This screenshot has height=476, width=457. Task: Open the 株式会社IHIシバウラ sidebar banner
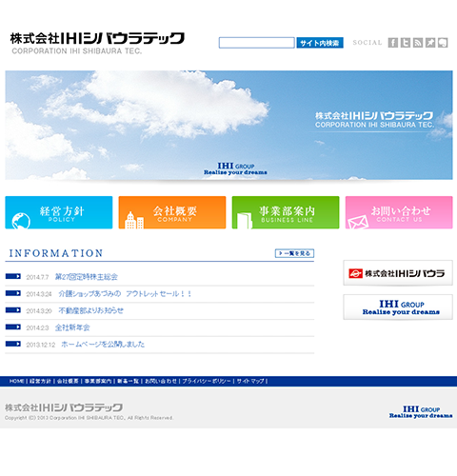point(398,273)
